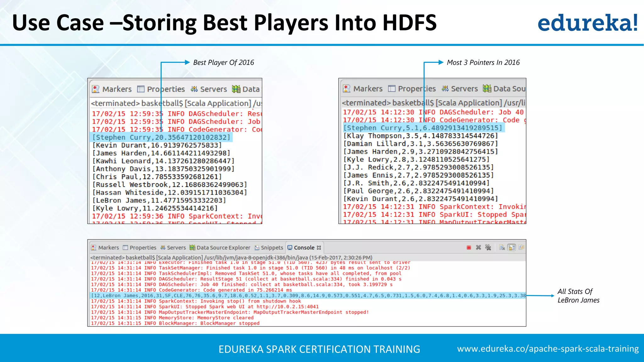
Task: Toggle Word Wrap icon in console toolbar
Action: click(x=521, y=248)
